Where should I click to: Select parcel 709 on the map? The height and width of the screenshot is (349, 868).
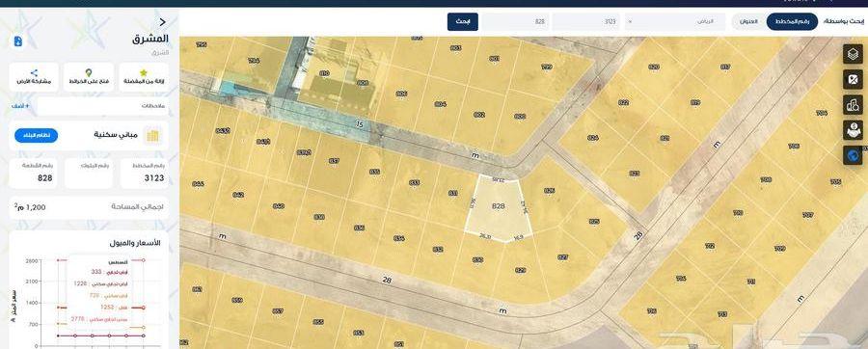[780, 249]
